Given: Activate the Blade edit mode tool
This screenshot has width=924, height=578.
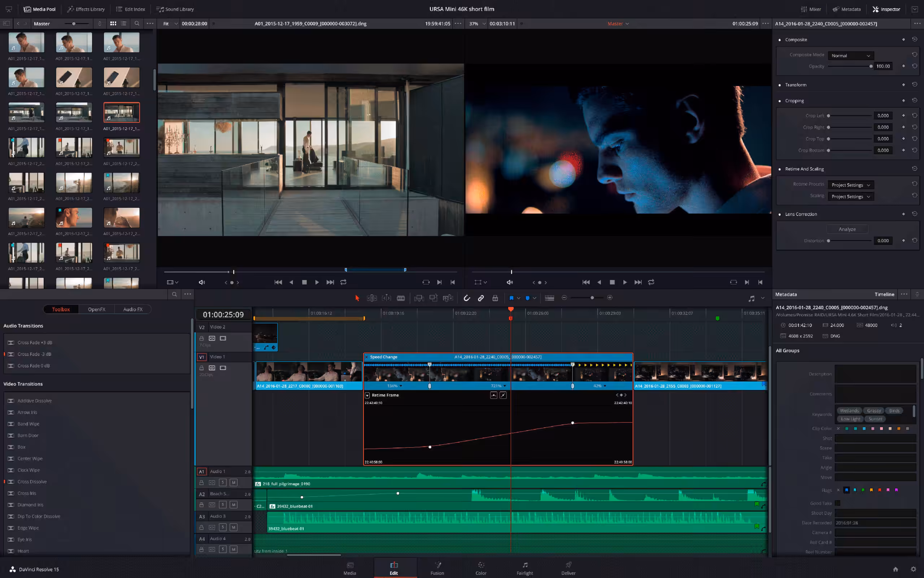Looking at the screenshot, I should [x=401, y=298].
